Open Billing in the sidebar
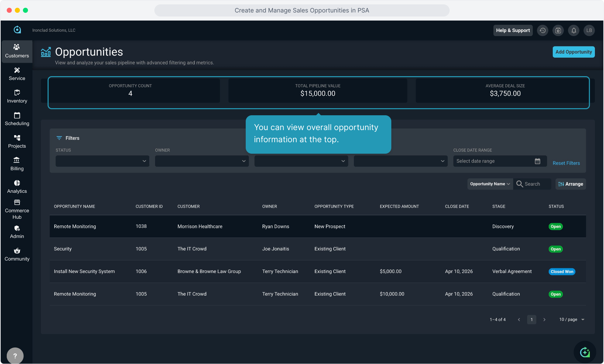Viewport: 604px width, 364px height. click(17, 164)
